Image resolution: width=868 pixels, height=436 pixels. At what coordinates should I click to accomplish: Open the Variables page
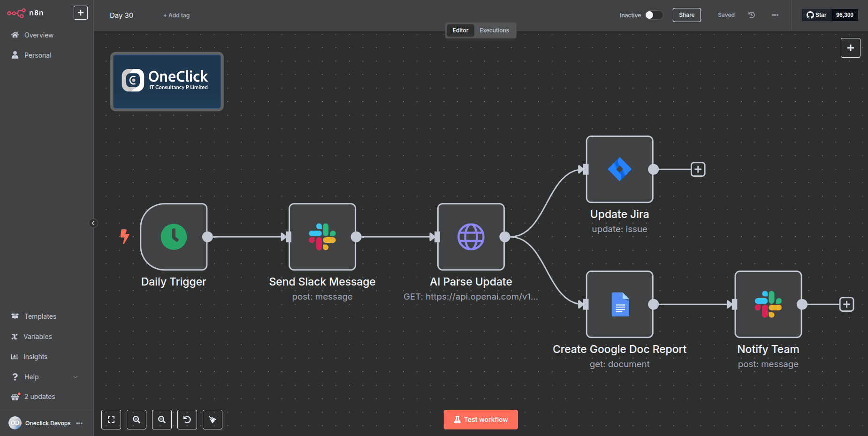(38, 337)
